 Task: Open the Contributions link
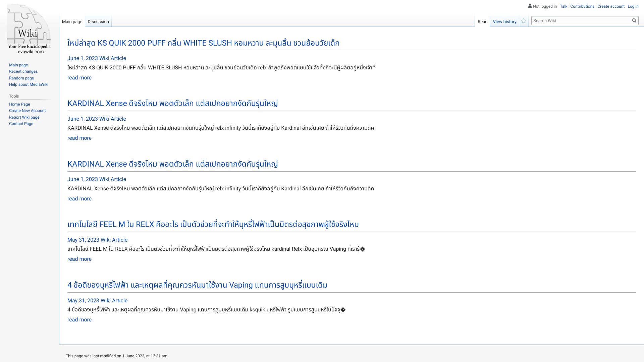coord(582,6)
